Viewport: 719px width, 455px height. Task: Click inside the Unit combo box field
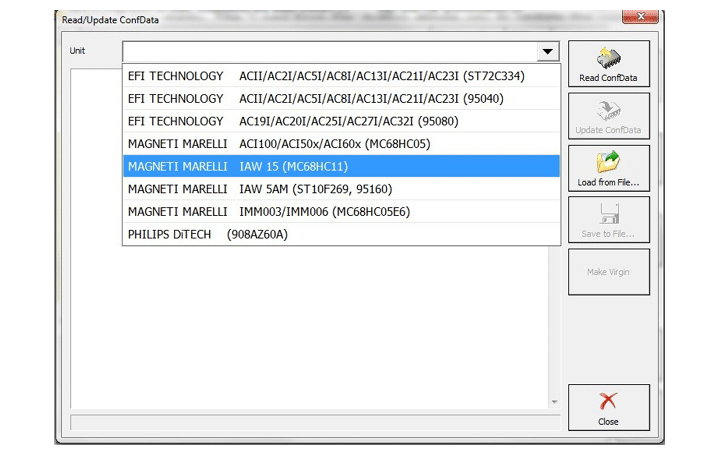328,52
